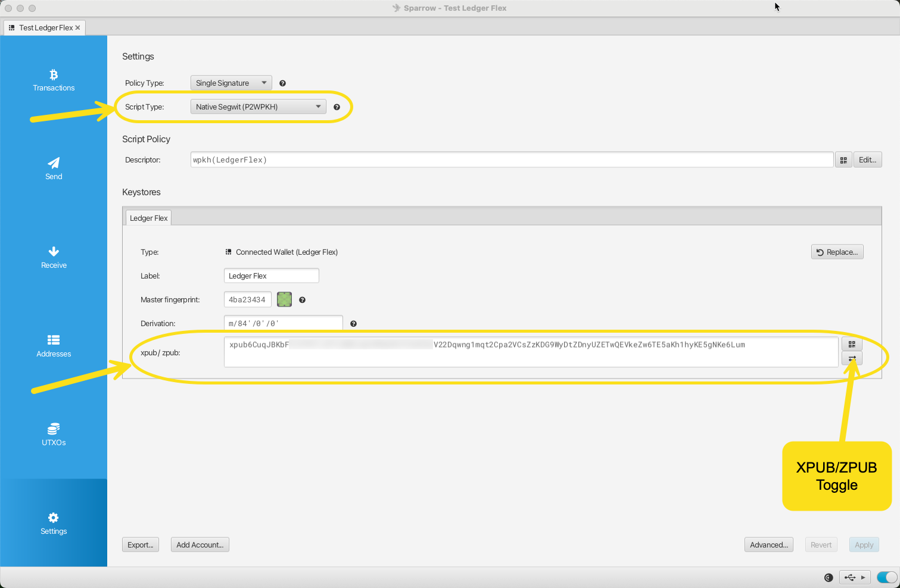
Task: Open the Receive panel
Action: [x=54, y=257]
